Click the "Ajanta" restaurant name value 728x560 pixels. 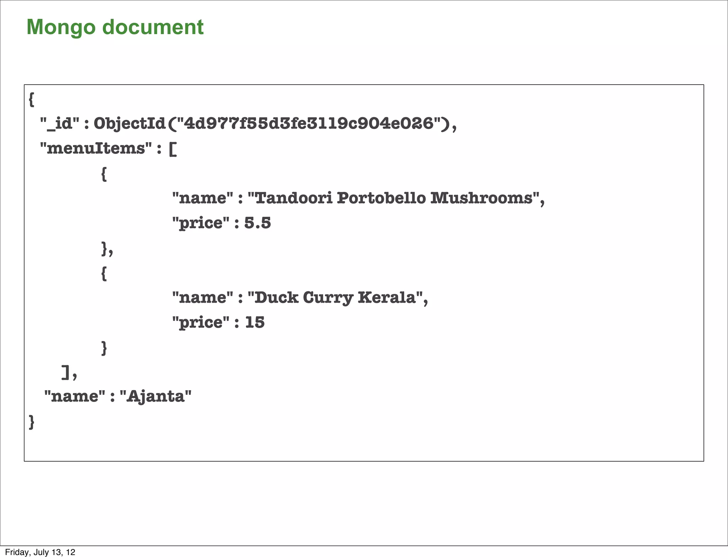[x=156, y=396]
